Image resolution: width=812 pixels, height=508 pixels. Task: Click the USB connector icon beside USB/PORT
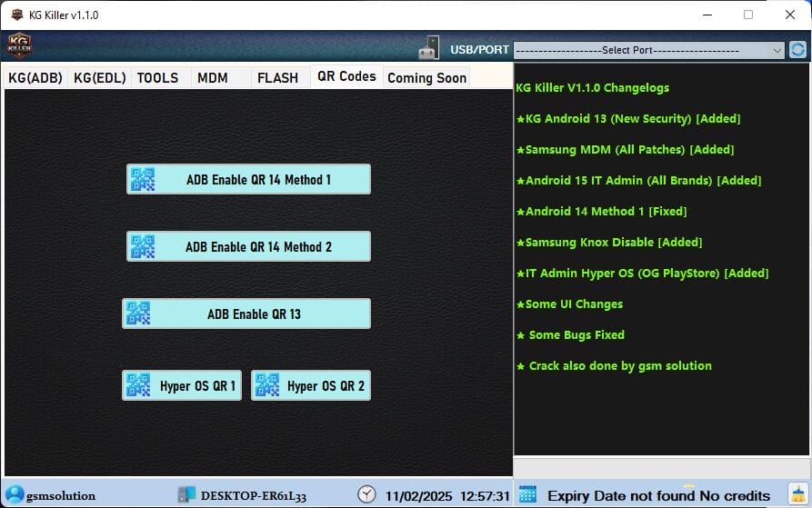tap(430, 48)
